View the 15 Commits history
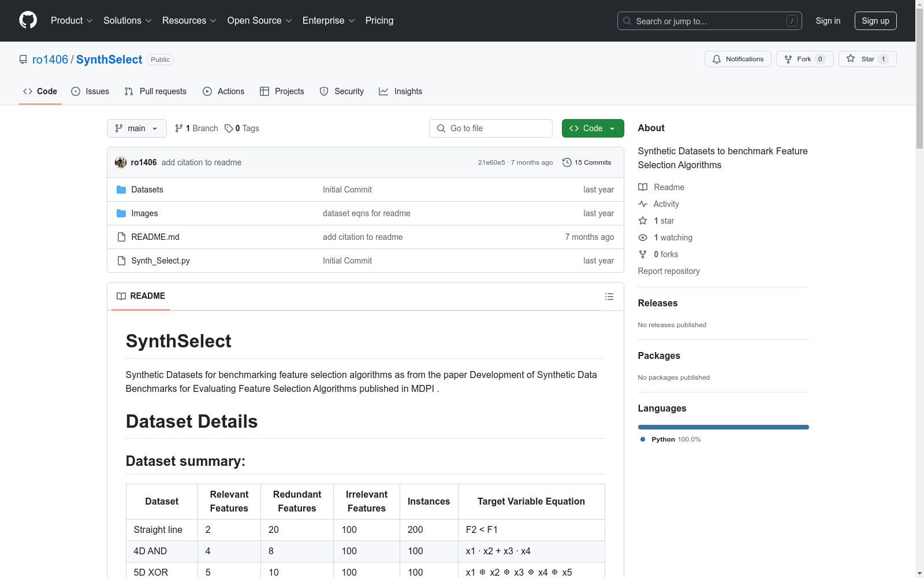 tap(587, 162)
